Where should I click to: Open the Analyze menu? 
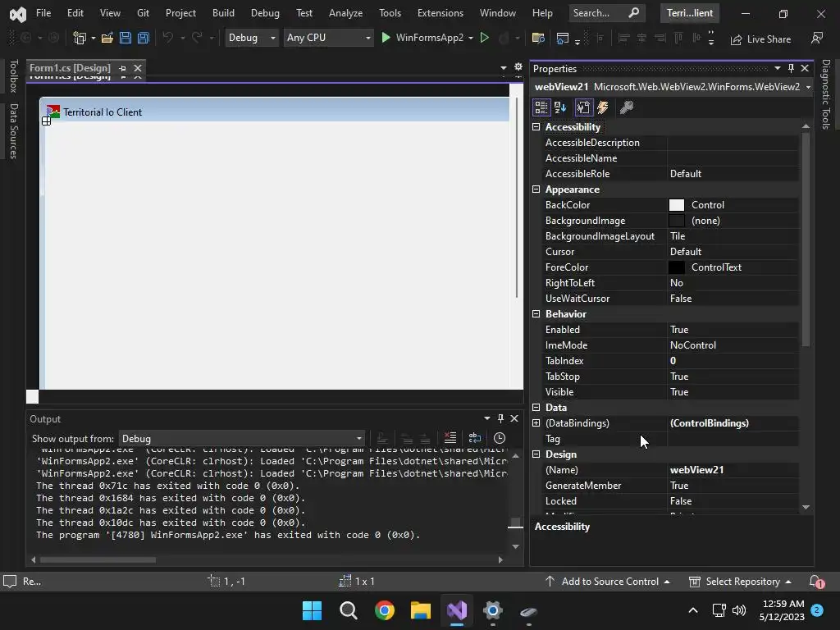345,13
